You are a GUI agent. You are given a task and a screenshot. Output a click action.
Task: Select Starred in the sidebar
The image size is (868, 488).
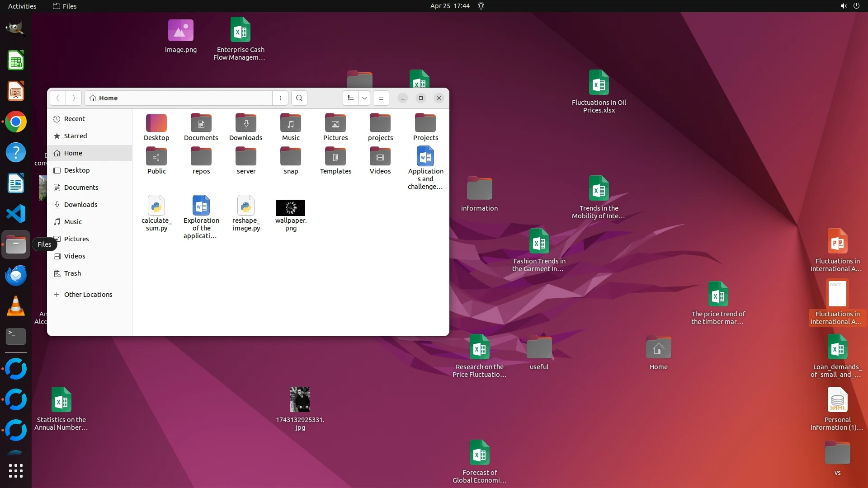(75, 136)
